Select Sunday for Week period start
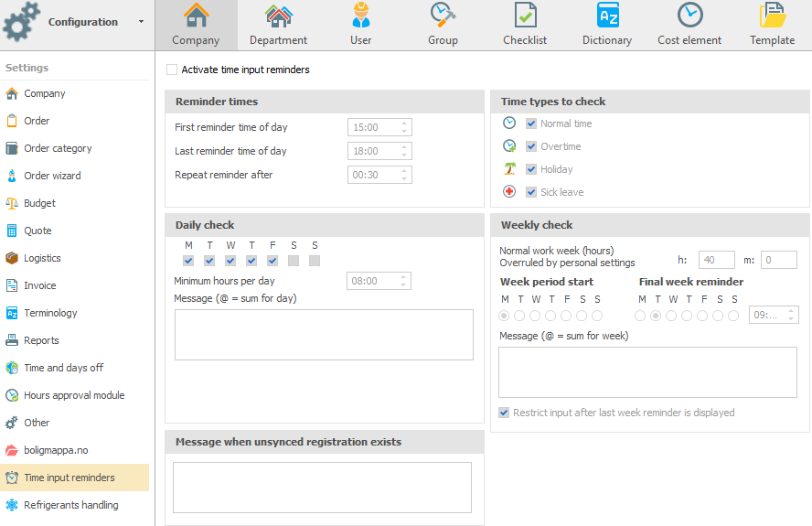 point(597,316)
